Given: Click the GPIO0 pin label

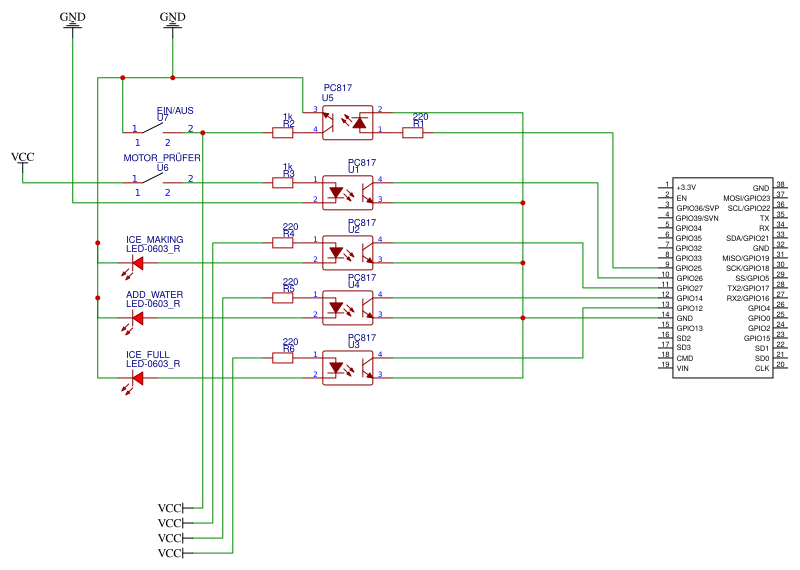Looking at the screenshot, I should [x=759, y=318].
